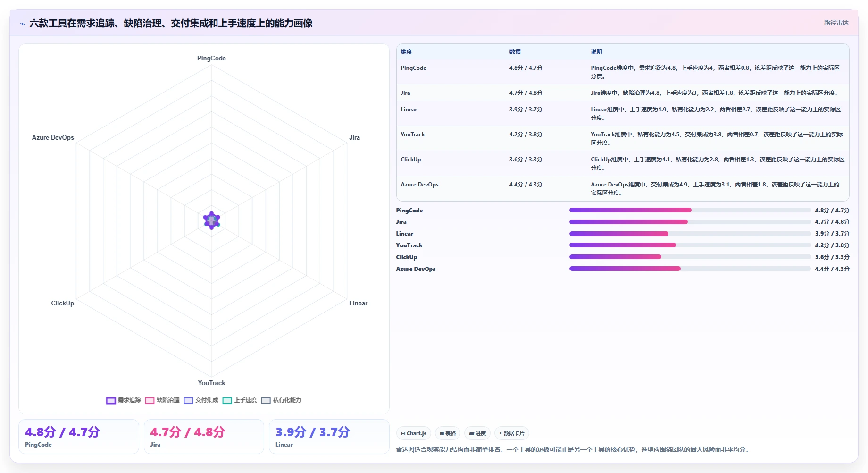This screenshot has height=473, width=868.
Task: Click the 4.2分 / 3.8分 table cell
Action: [526, 135]
